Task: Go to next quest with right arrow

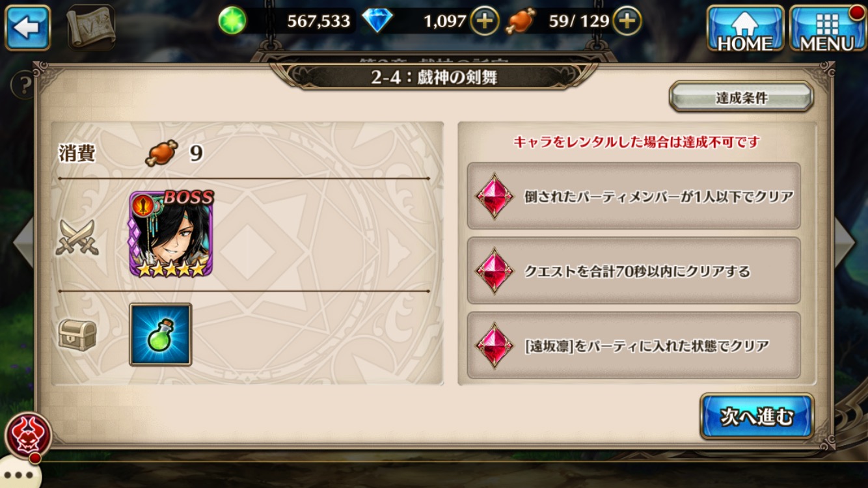Action: (845, 241)
